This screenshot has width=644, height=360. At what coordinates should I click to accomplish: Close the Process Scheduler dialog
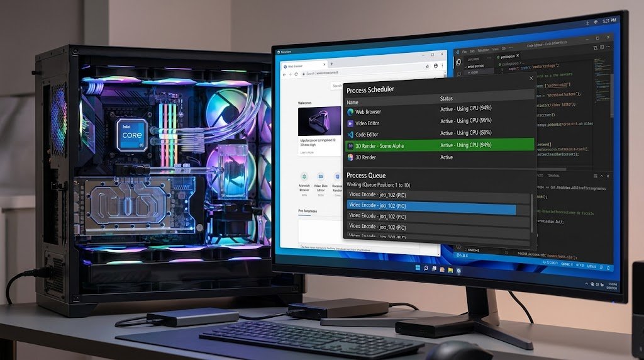click(531, 78)
